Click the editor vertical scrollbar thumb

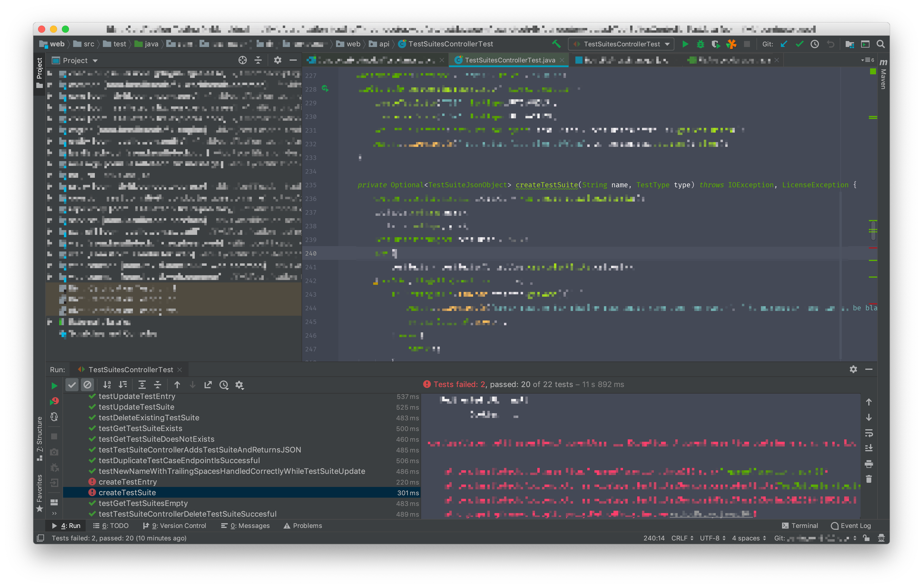pos(873,230)
